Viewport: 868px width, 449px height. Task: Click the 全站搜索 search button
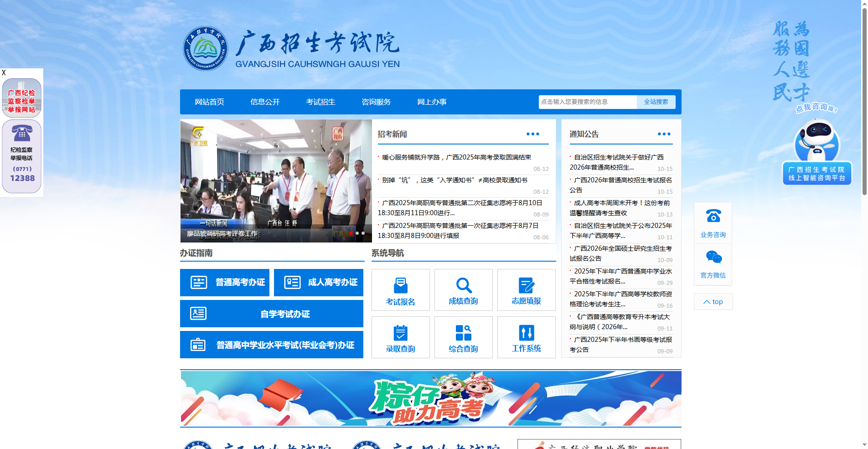click(656, 102)
